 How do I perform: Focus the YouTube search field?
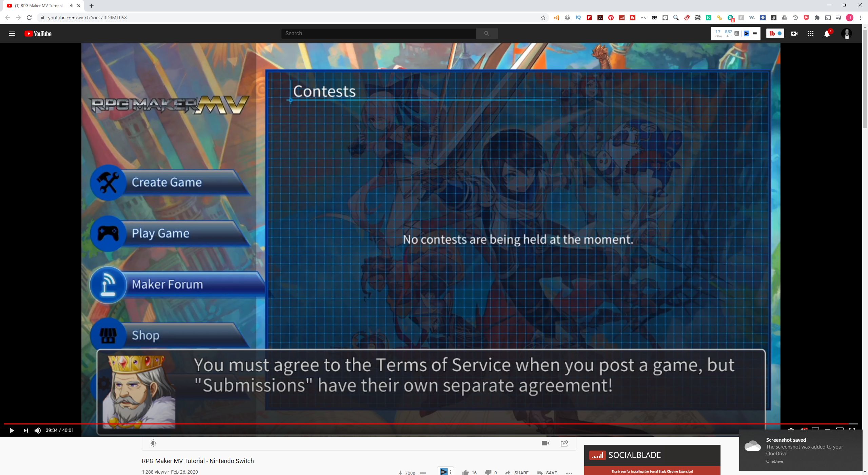(x=379, y=34)
